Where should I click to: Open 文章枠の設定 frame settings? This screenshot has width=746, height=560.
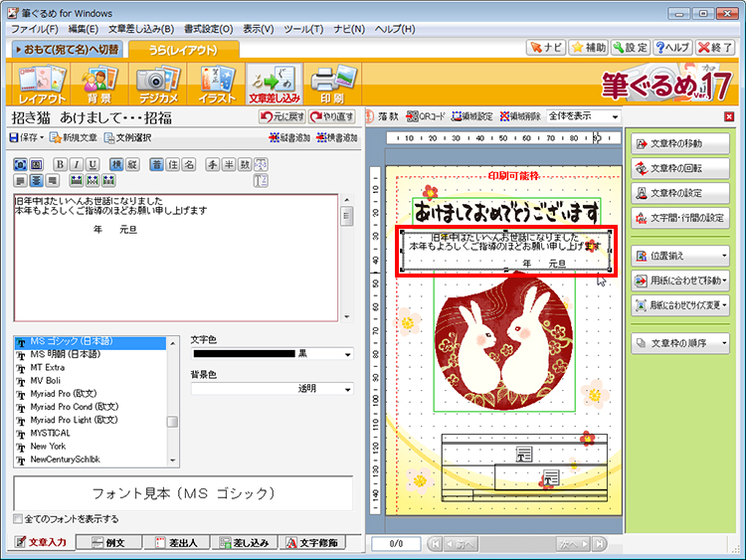point(680,193)
